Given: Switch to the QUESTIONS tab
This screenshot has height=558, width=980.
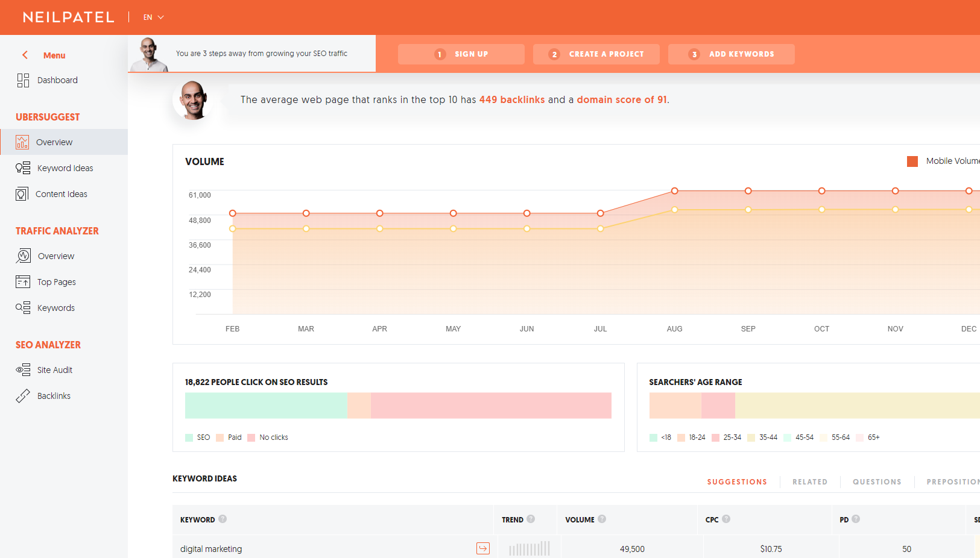Looking at the screenshot, I should click(x=877, y=482).
